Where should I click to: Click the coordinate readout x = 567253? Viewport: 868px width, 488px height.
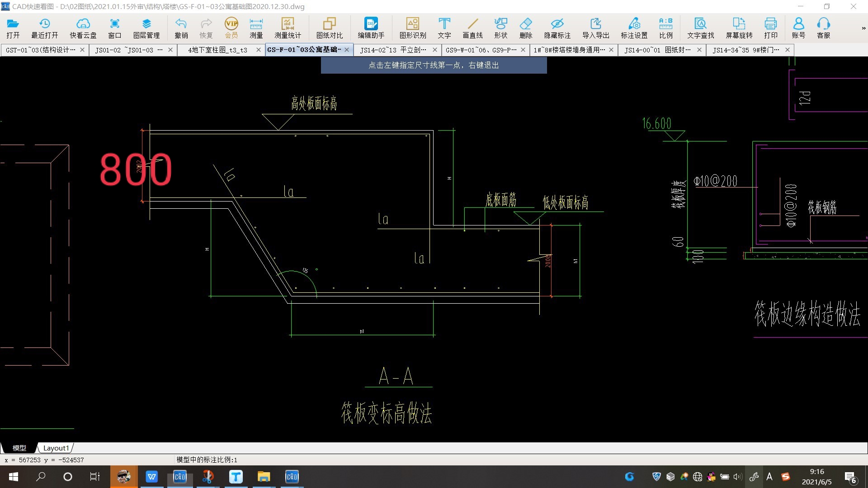44,460
